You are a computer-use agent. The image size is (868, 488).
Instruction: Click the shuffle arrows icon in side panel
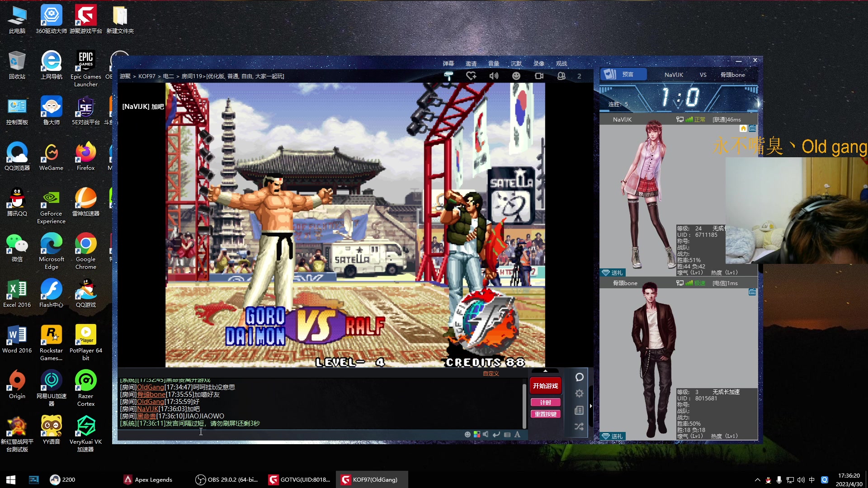pyautogui.click(x=579, y=427)
